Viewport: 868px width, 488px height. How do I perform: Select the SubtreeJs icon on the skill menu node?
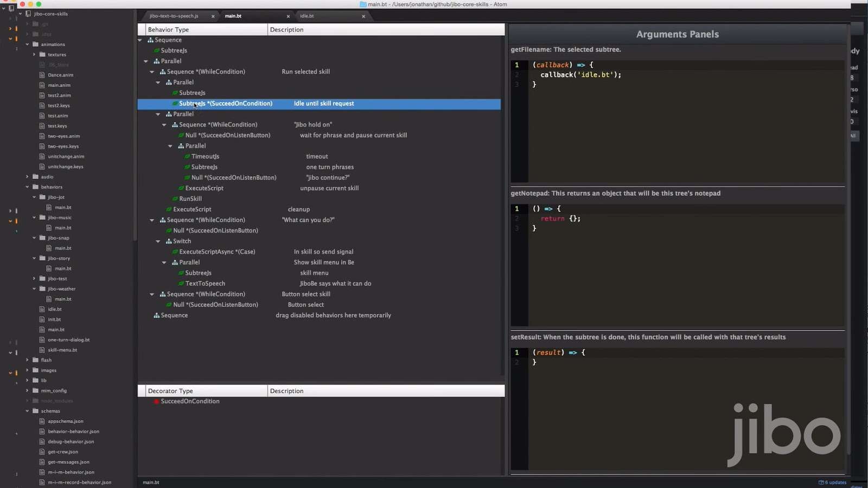[x=181, y=273]
